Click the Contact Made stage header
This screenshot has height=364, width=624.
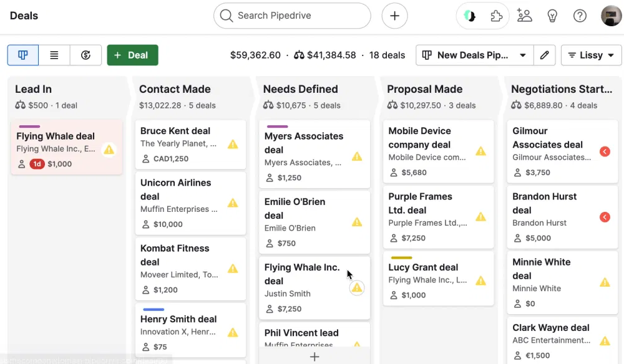click(x=175, y=89)
